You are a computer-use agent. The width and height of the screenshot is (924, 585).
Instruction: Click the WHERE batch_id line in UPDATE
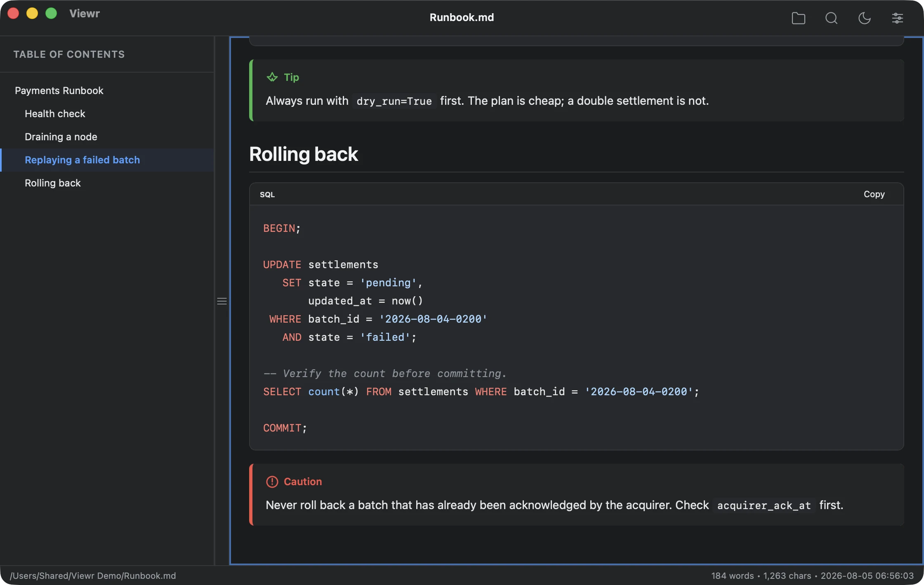coord(378,319)
